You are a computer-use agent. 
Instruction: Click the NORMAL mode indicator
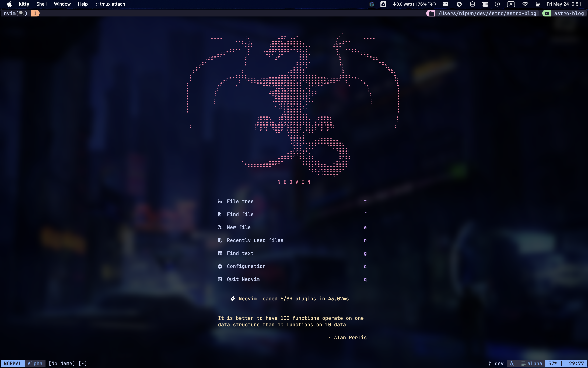[x=13, y=364]
